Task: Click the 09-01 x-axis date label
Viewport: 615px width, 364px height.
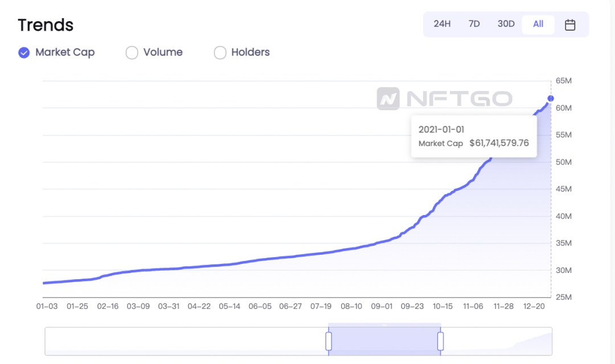Action: (382, 307)
